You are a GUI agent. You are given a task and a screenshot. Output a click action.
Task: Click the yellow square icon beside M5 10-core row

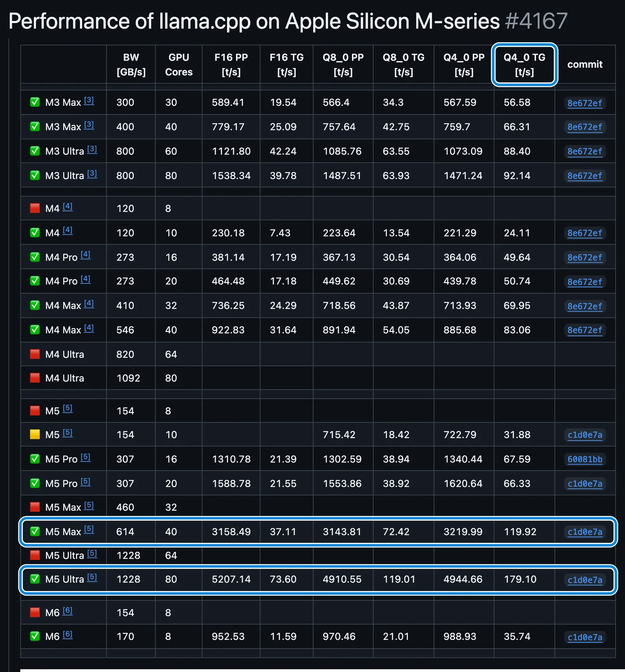35,435
